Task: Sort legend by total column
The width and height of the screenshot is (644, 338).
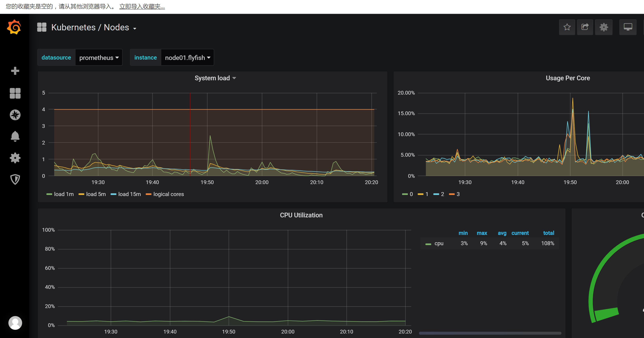Action: (549, 233)
